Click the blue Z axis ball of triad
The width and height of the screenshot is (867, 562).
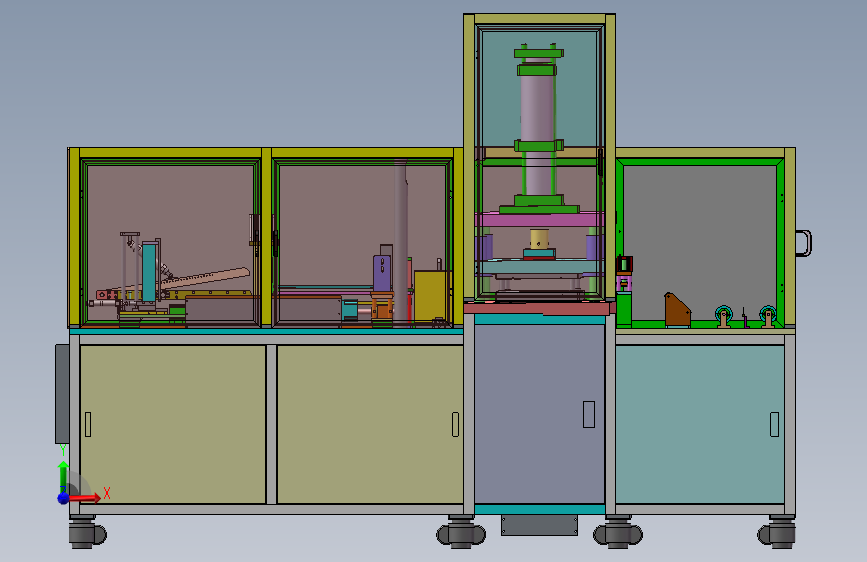tap(63, 498)
